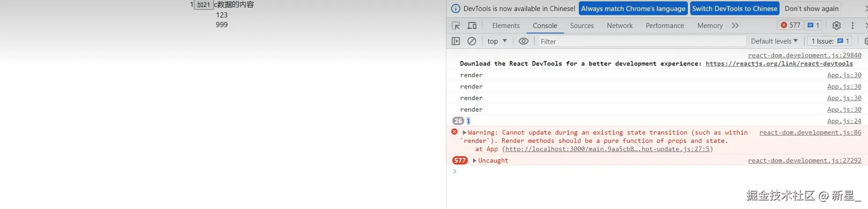Click the c数据的内容 text on page
This screenshot has height=209, width=868.
(234, 5)
